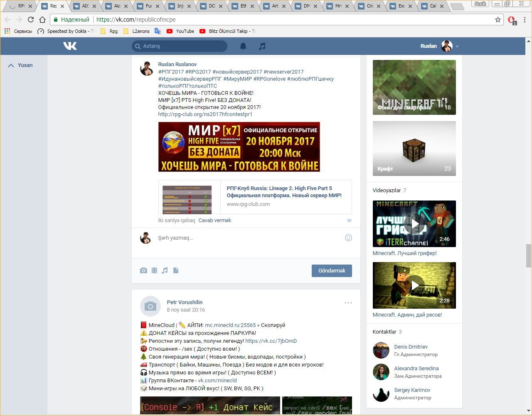Click the #РПГ2017 hashtag
This screenshot has height=416, width=532.
[171, 72]
